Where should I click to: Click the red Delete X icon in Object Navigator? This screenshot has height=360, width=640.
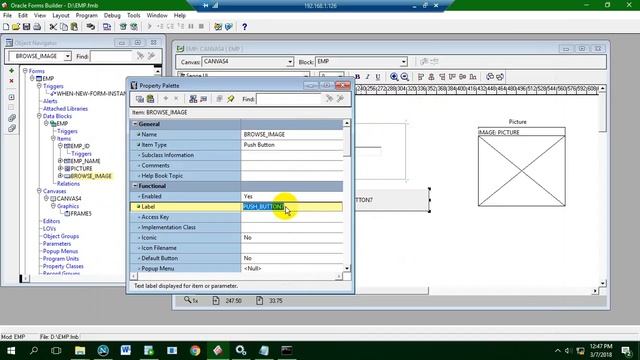click(11, 81)
